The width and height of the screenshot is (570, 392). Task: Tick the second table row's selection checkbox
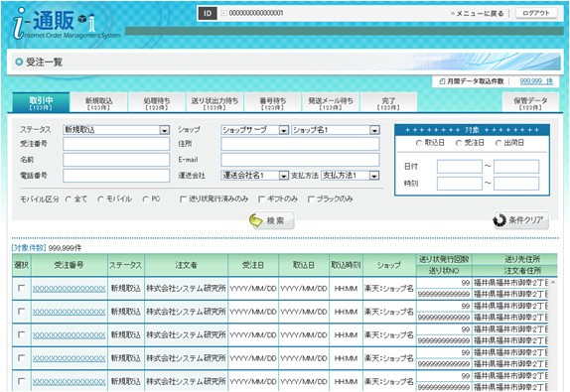22,312
